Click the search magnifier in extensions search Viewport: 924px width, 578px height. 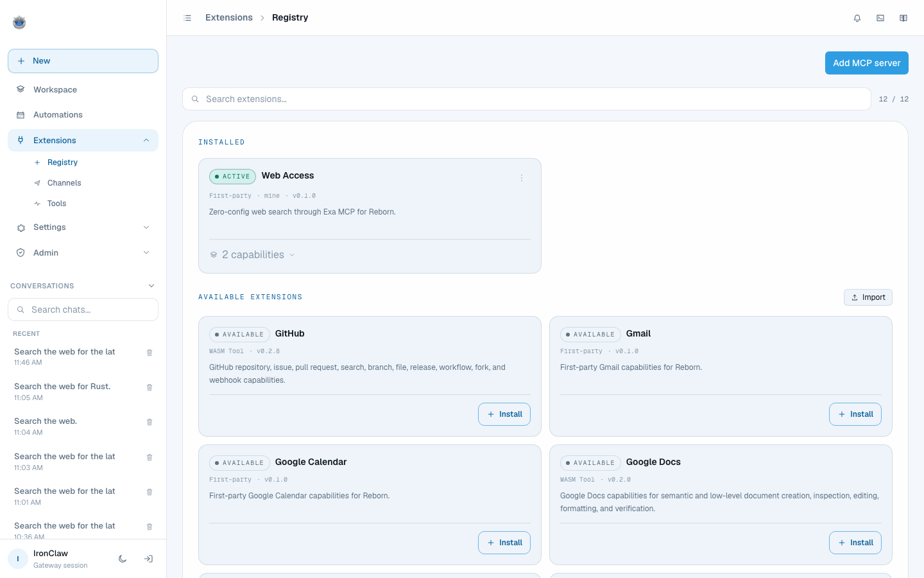pos(195,99)
